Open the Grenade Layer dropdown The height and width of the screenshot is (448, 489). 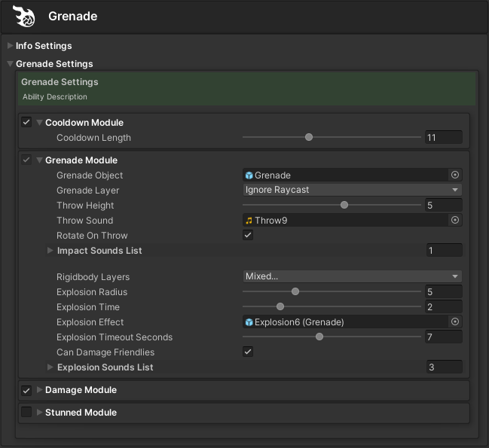coord(352,190)
